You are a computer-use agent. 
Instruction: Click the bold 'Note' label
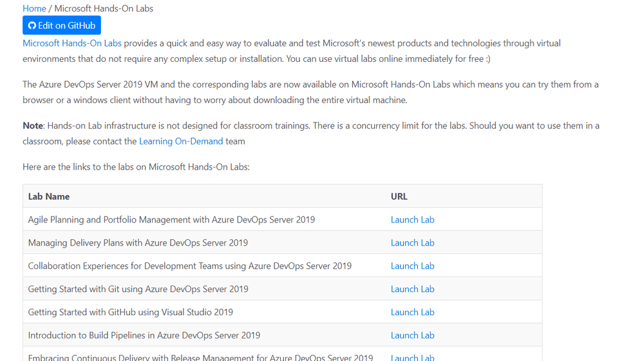pyautogui.click(x=33, y=126)
